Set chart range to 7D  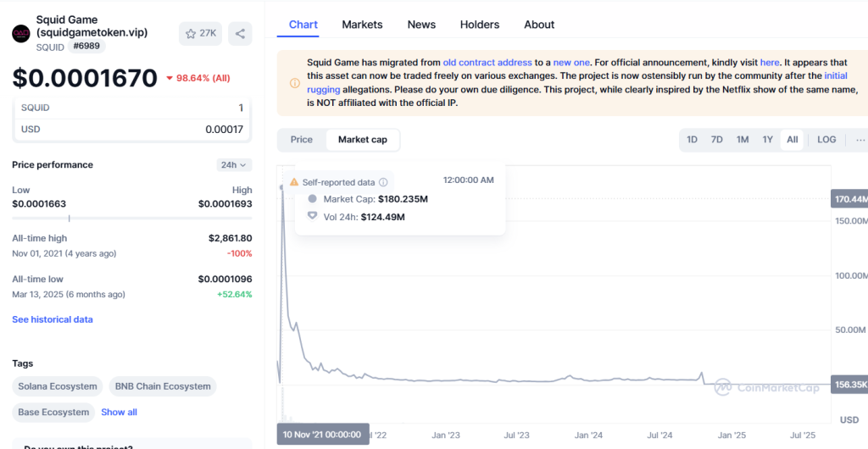717,140
